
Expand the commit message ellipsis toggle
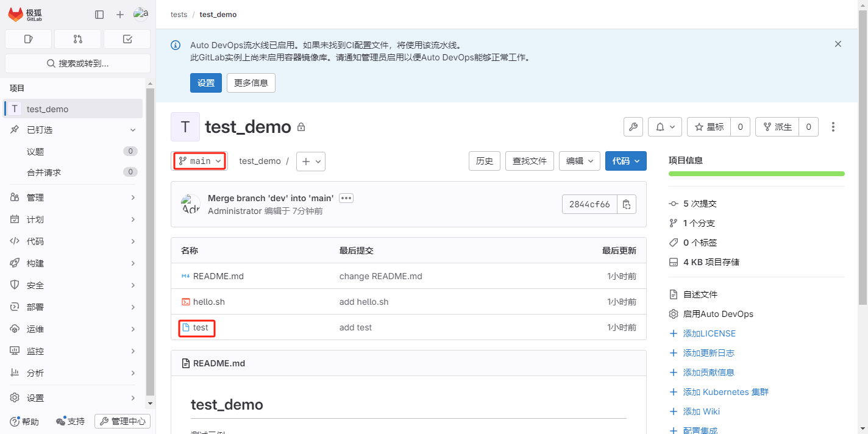pos(346,198)
